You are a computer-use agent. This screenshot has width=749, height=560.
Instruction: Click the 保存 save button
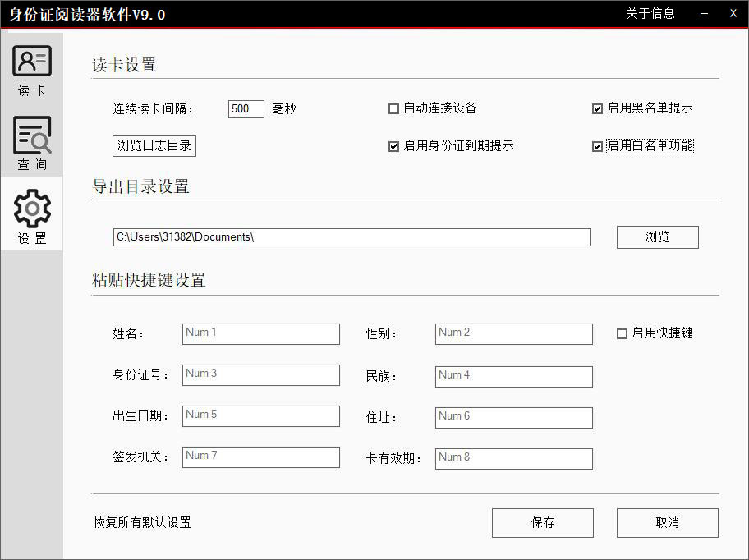[x=542, y=522]
